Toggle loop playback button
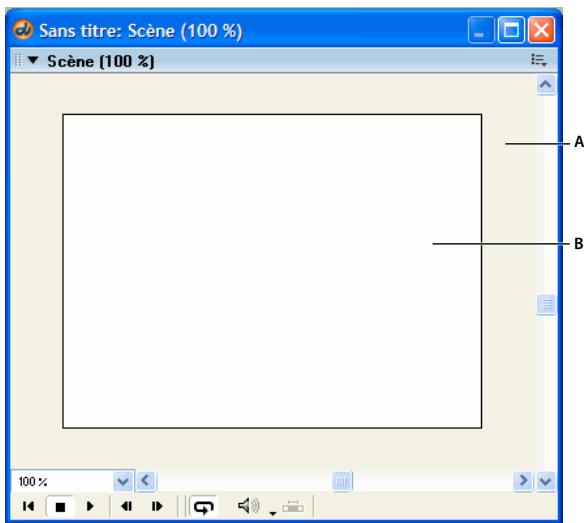The image size is (584, 523). [x=203, y=507]
